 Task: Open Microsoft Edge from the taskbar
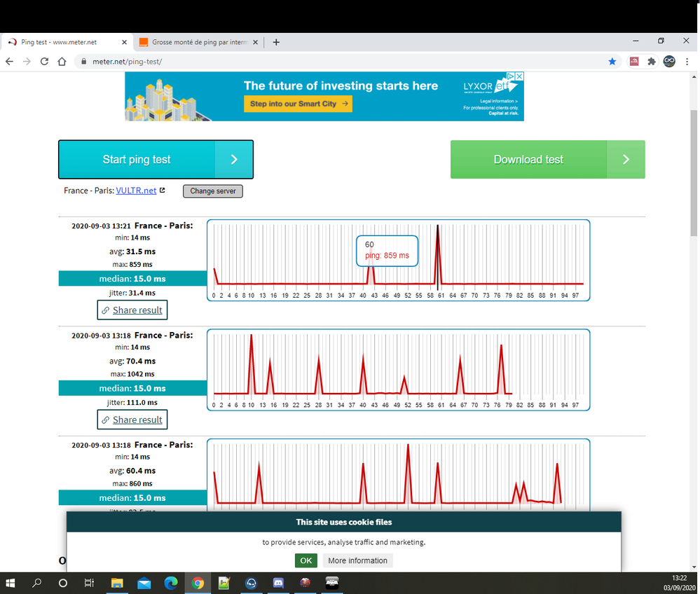coord(171,583)
